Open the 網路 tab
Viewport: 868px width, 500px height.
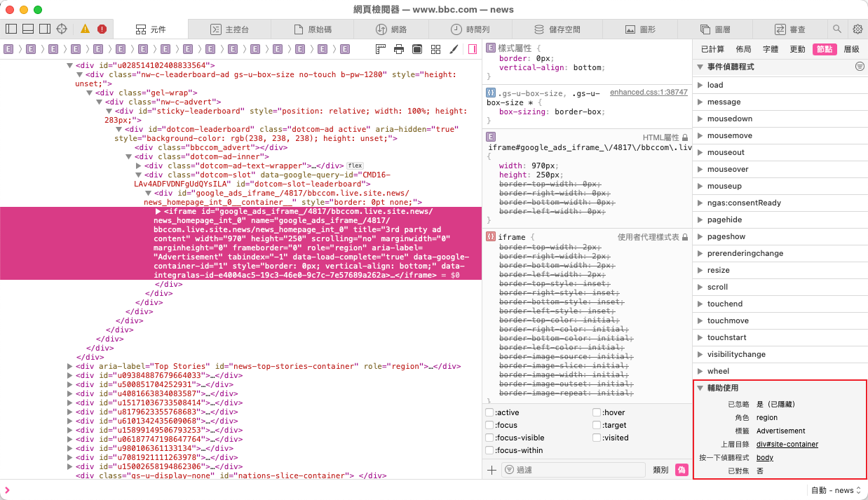pos(391,29)
